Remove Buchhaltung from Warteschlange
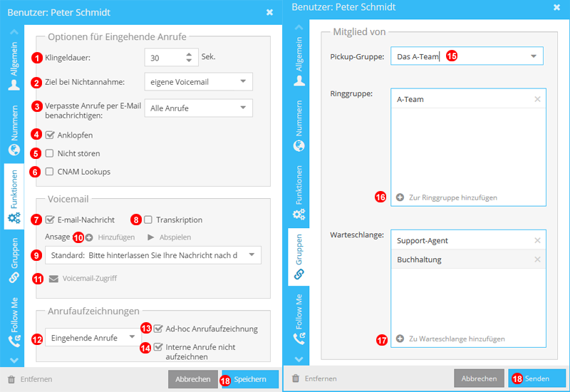Image resolution: width=570 pixels, height=392 pixels. tap(537, 259)
